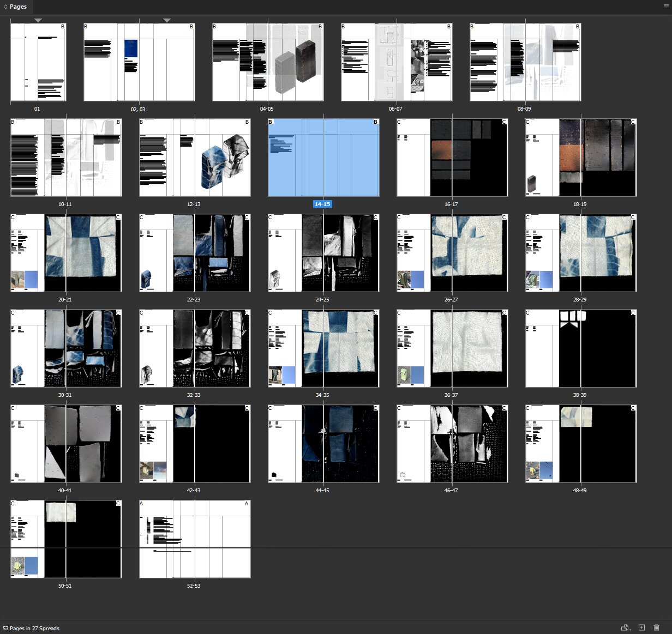Select the 48-49 spread thumbnail

click(x=581, y=444)
